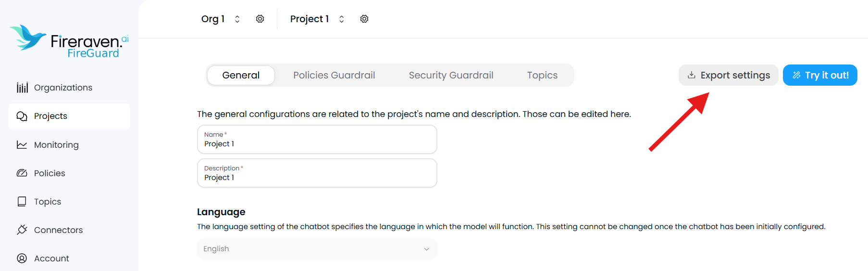Open the English language dropdown

click(317, 249)
